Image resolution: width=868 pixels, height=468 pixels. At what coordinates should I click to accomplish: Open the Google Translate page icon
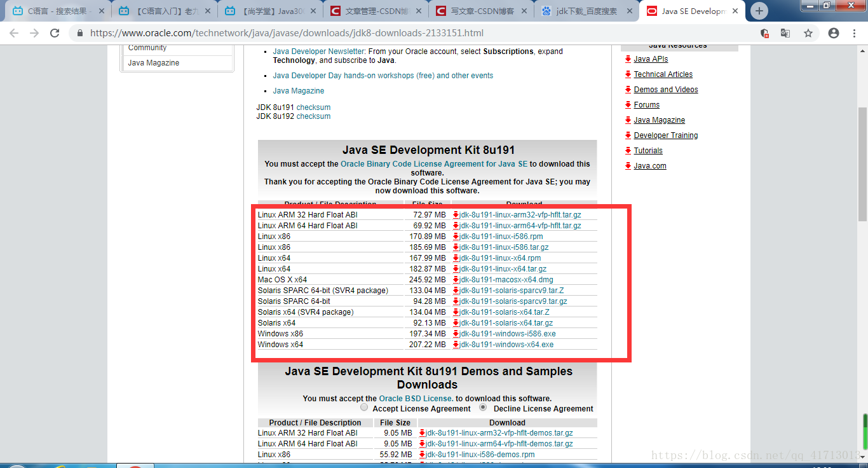tap(785, 33)
